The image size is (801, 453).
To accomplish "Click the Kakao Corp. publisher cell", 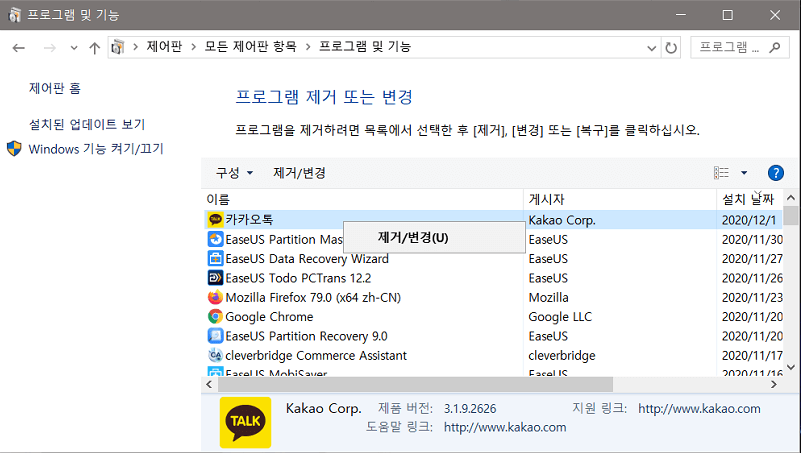I will pos(562,220).
